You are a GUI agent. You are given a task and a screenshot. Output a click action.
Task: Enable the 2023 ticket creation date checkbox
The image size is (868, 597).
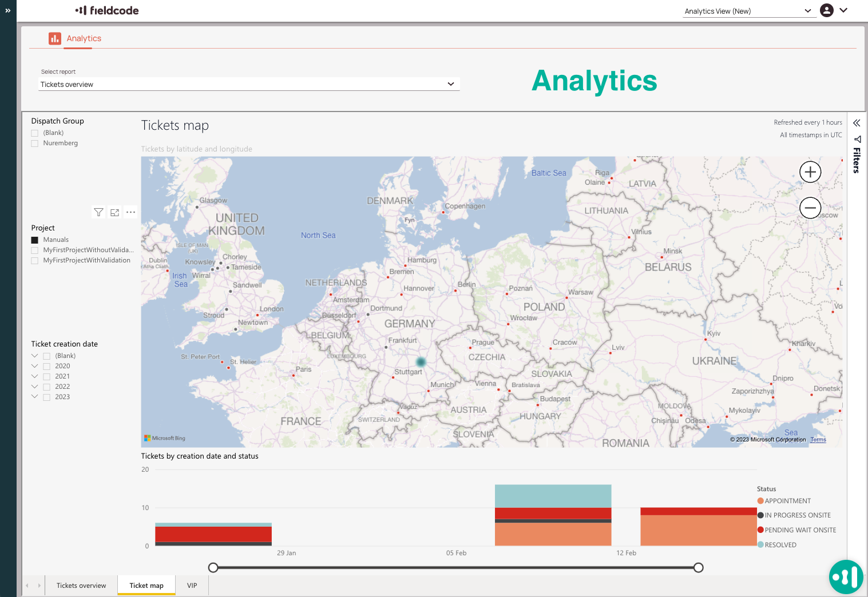(x=47, y=397)
